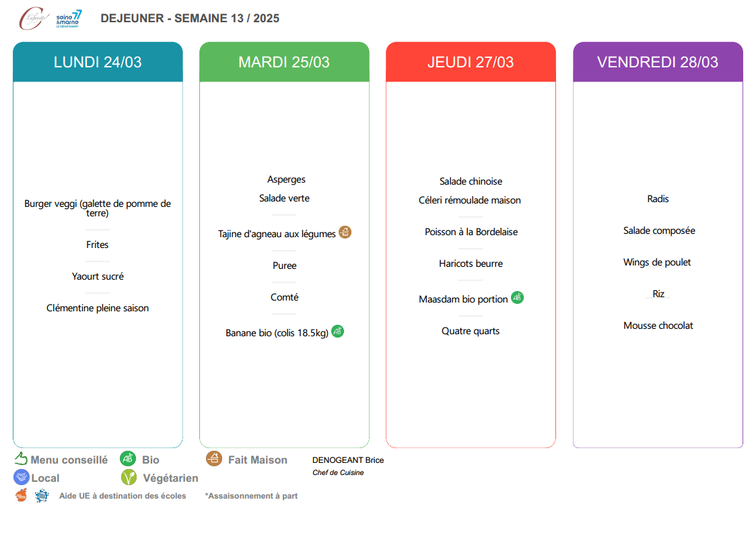756x535 pixels.
Task: Select the JEUDI 27/03 column header
Action: 471,62
